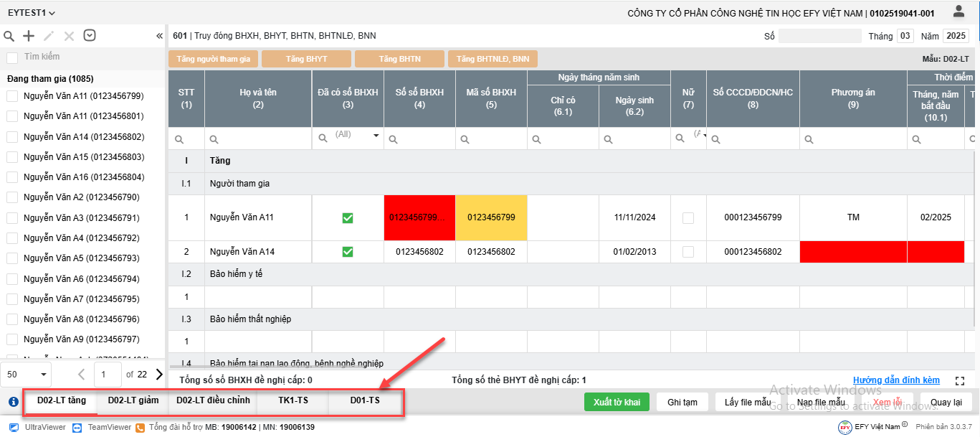980x437 pixels.
Task: Click the plus icon to add employee
Action: (29, 36)
